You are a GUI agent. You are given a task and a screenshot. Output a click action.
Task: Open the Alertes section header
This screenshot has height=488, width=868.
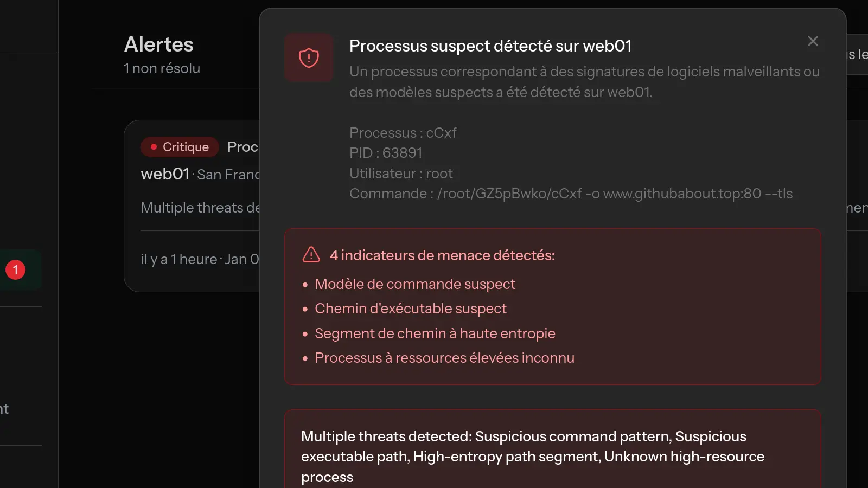(x=159, y=44)
